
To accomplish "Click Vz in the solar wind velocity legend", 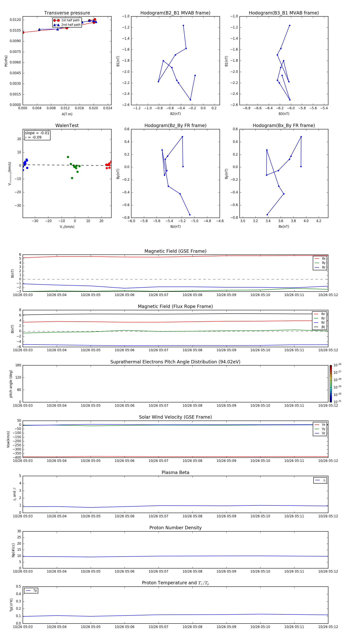I will click(320, 433).
